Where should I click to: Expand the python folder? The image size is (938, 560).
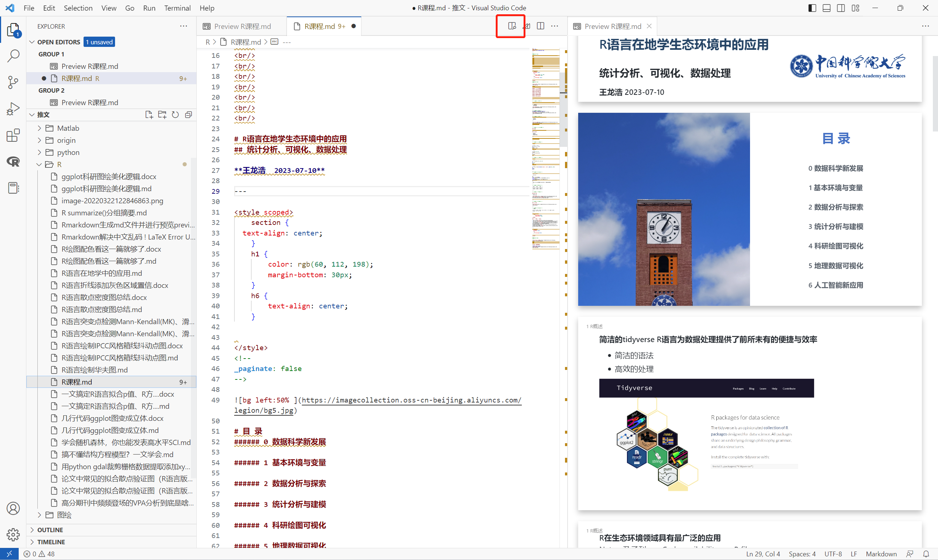(39, 152)
